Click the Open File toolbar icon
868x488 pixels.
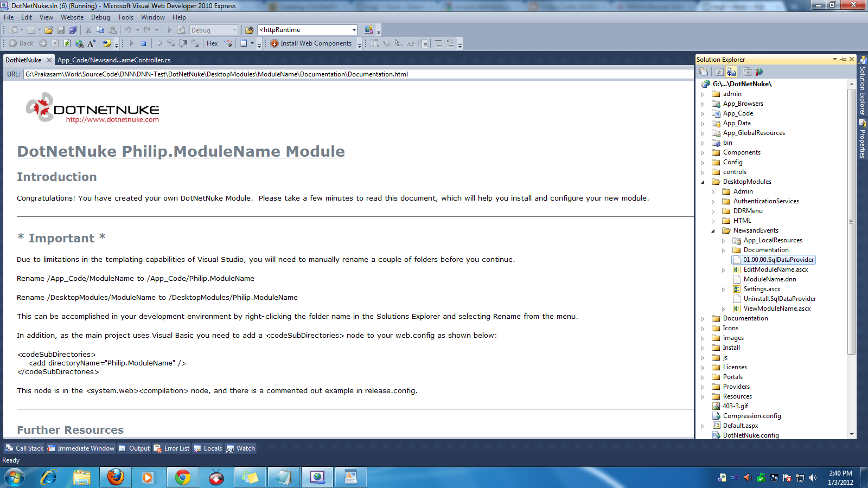49,30
